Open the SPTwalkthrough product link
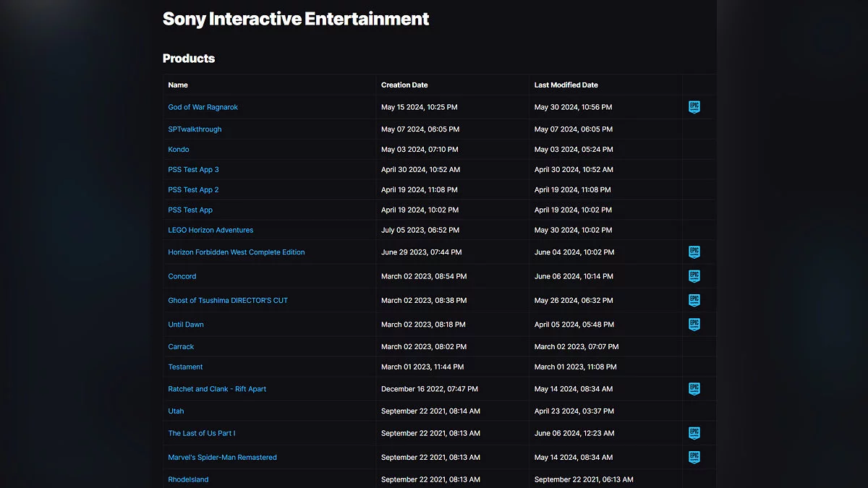Viewport: 868px width, 488px height. point(195,129)
